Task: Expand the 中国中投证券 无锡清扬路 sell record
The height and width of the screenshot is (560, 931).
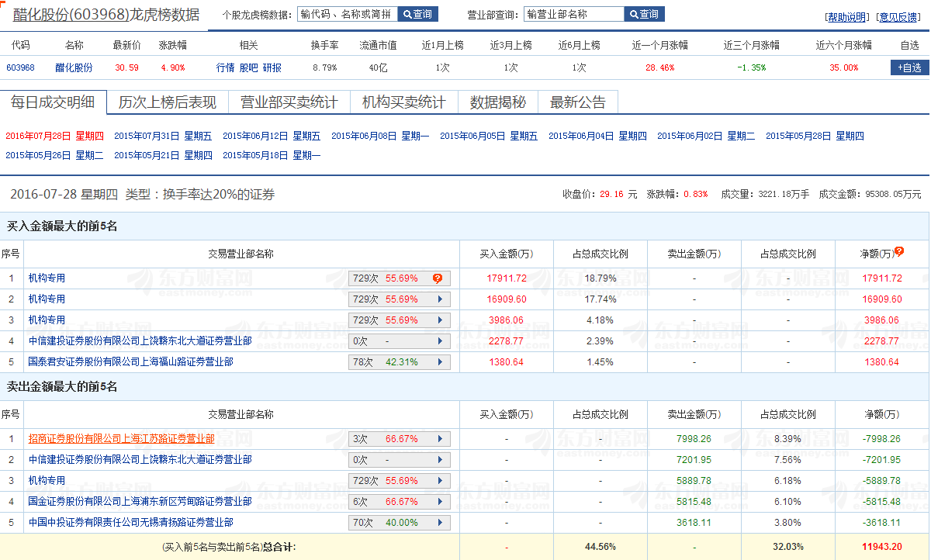Action: point(438,522)
